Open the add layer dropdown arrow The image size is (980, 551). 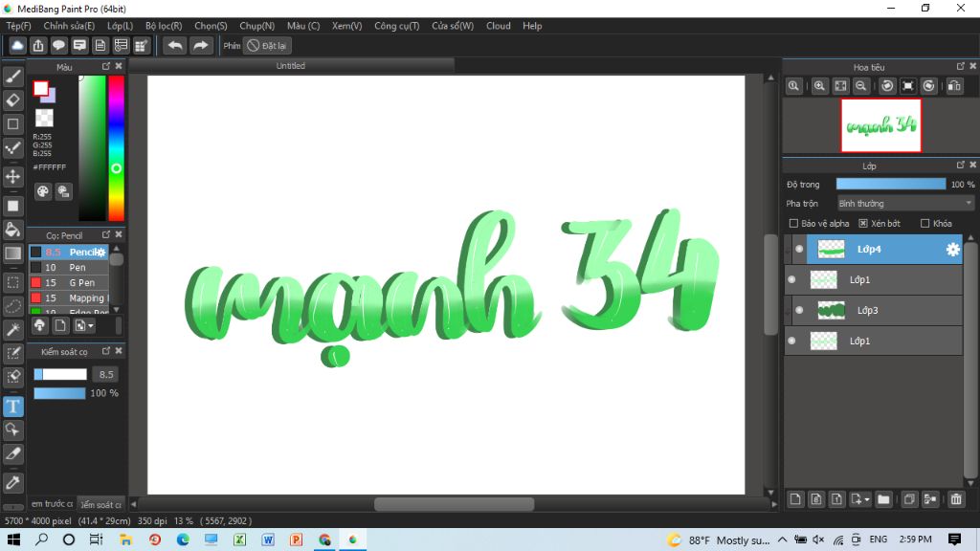(x=866, y=499)
